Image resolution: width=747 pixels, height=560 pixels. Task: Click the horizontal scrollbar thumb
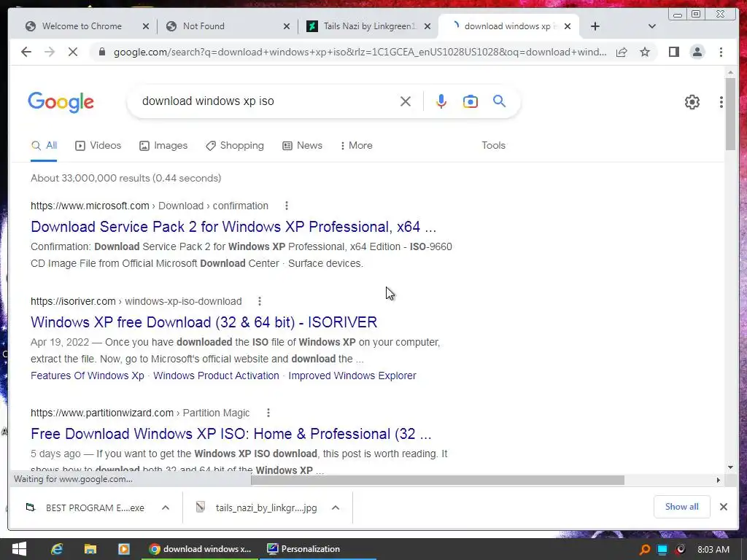(x=438, y=480)
